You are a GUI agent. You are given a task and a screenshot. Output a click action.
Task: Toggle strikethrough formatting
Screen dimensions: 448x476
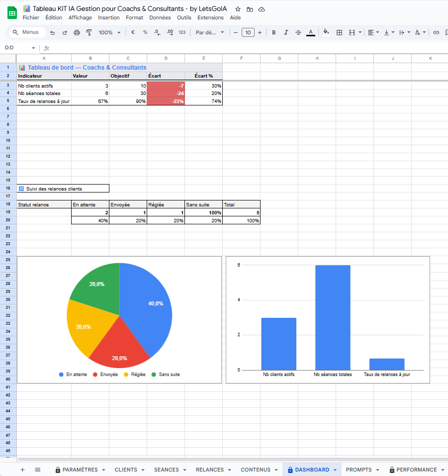(298, 32)
